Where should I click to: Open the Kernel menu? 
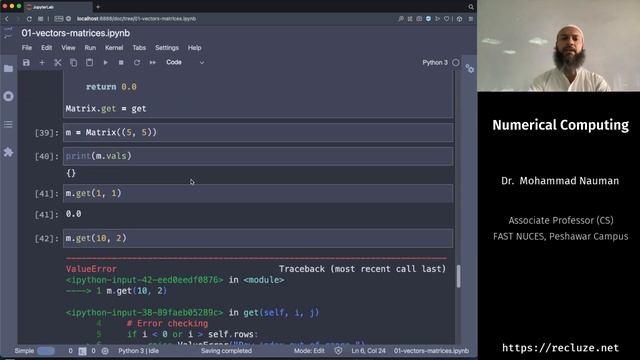click(x=114, y=48)
